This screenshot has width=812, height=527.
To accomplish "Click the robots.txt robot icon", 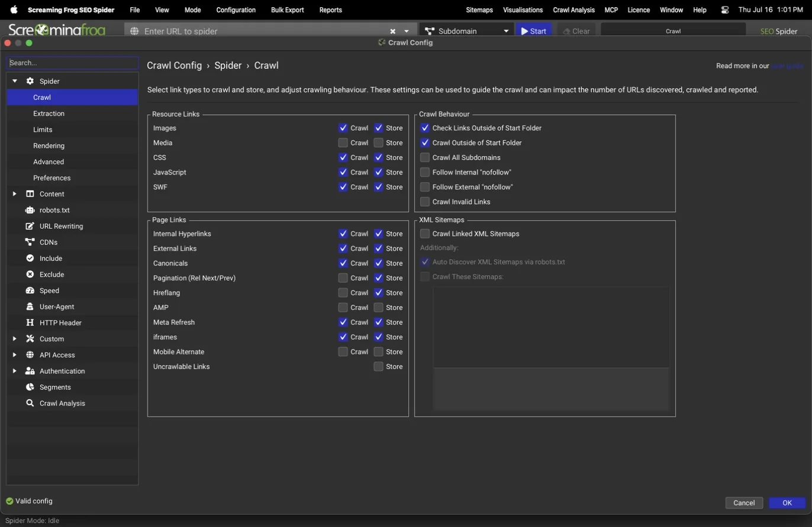I will click(x=30, y=210).
